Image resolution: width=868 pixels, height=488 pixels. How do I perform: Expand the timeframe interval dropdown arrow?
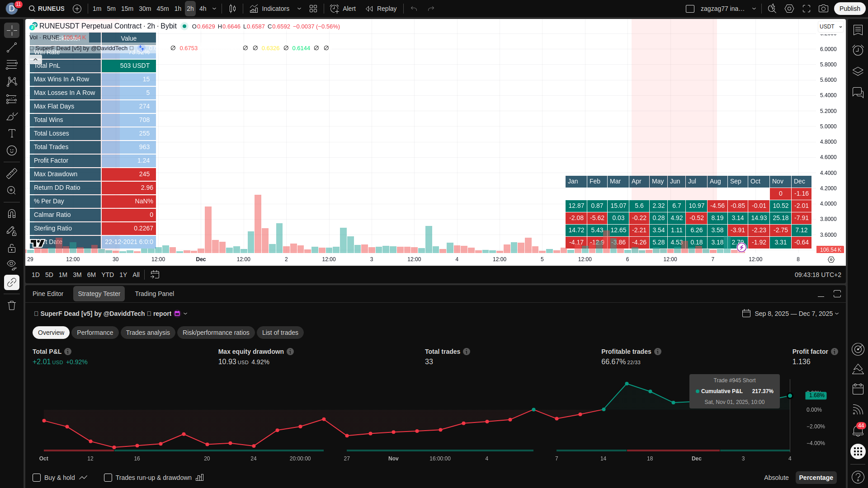214,9
